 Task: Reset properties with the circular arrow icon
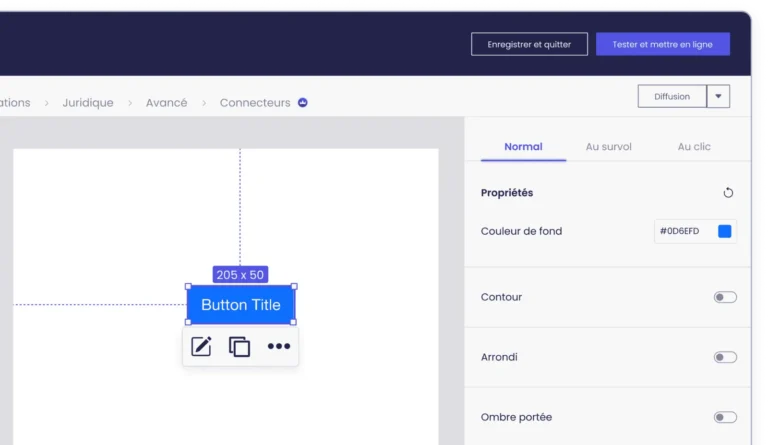[x=728, y=192]
